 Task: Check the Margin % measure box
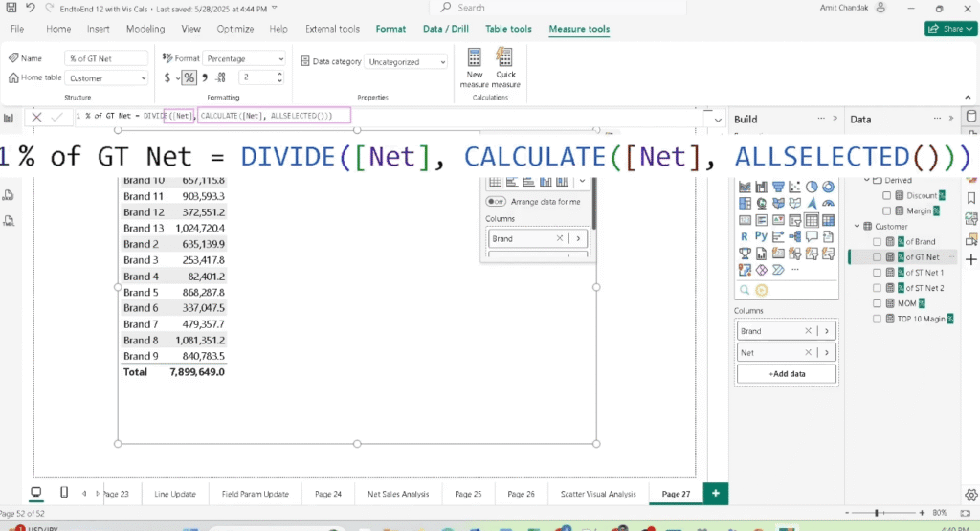[x=886, y=211]
